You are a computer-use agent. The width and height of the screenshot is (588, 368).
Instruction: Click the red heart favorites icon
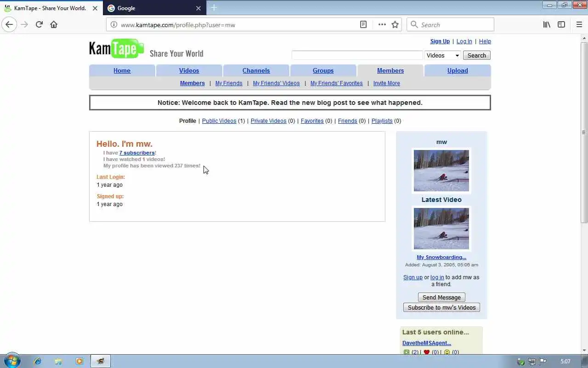pos(426,352)
